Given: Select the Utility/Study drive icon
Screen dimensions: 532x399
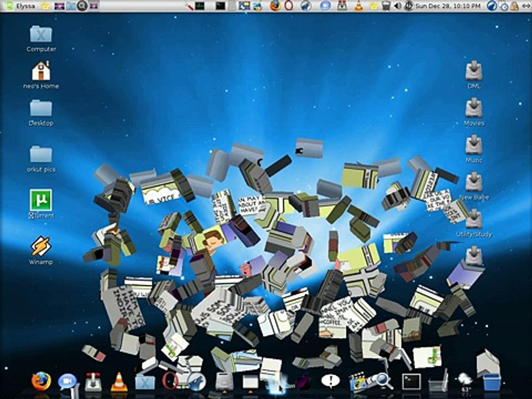Looking at the screenshot, I should pyautogui.click(x=474, y=223).
